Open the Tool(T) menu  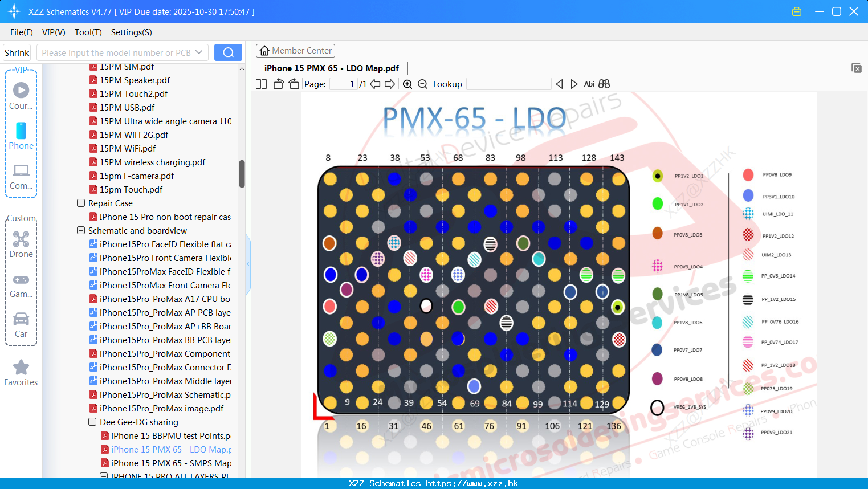click(x=88, y=32)
